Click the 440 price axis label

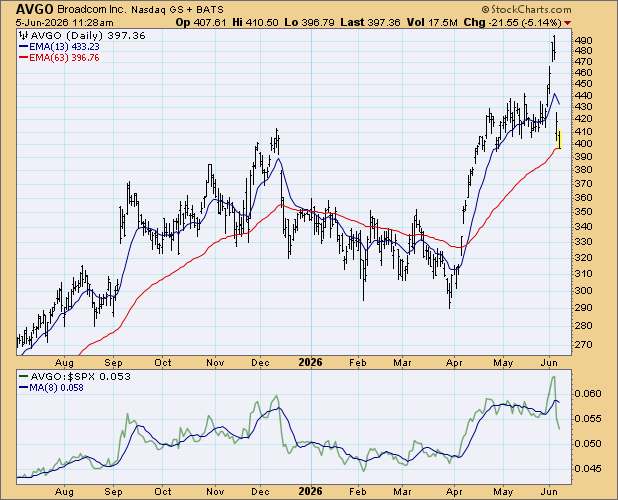[583, 95]
